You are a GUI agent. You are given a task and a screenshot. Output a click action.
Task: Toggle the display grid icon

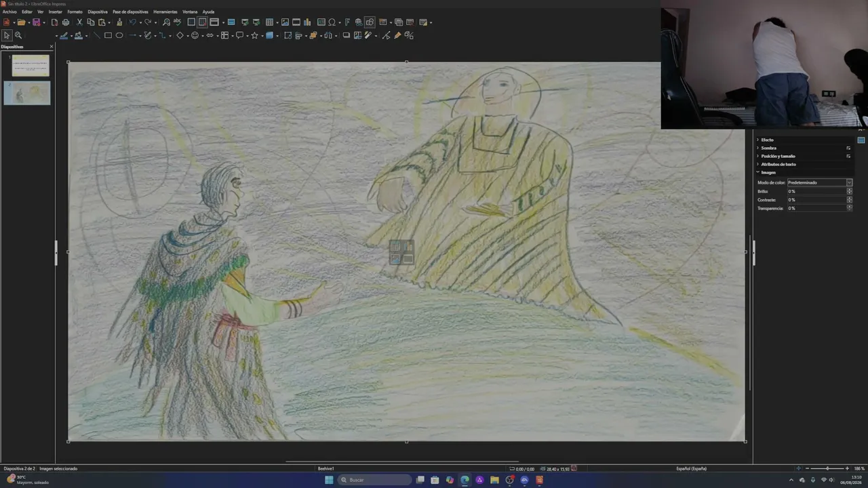click(x=191, y=22)
